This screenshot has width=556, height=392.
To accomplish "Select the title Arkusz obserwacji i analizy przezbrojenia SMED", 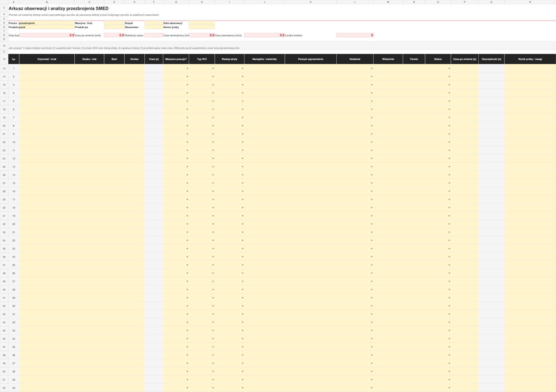I will 59,8.
